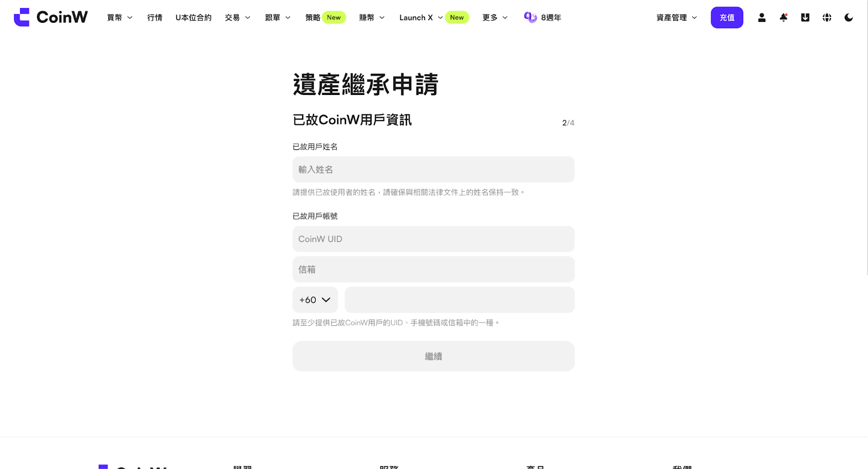Open the notifications bell
This screenshot has height=469, width=868.
pos(783,17)
